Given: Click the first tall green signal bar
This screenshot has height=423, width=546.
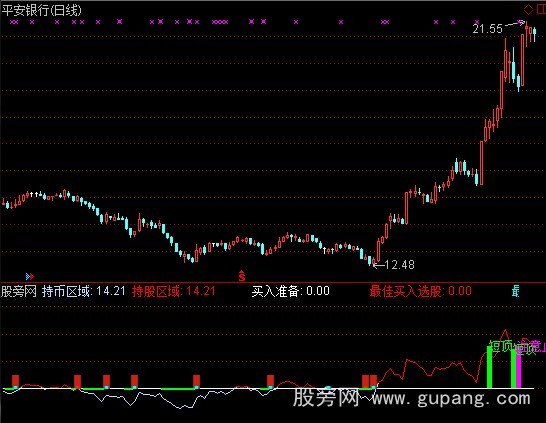Looking at the screenshot, I should click(x=489, y=367).
